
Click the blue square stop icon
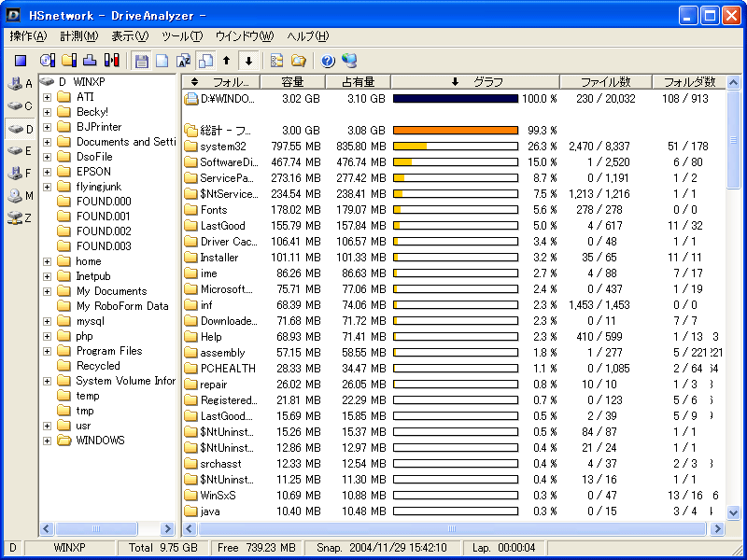click(x=20, y=61)
